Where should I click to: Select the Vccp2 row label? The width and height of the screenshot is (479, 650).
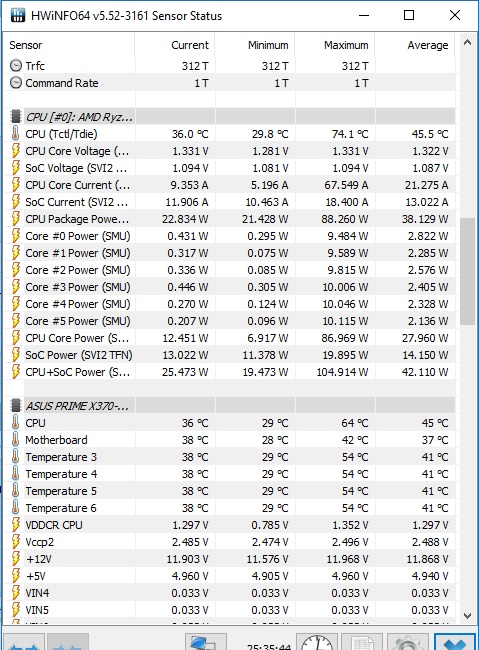point(39,542)
